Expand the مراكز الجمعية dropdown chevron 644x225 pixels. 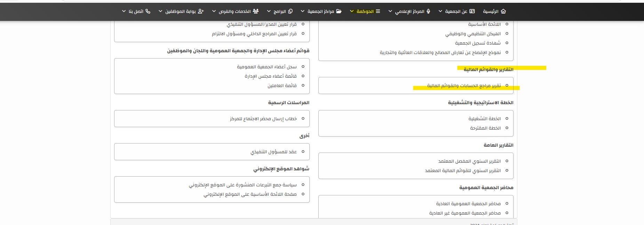pos(303,11)
